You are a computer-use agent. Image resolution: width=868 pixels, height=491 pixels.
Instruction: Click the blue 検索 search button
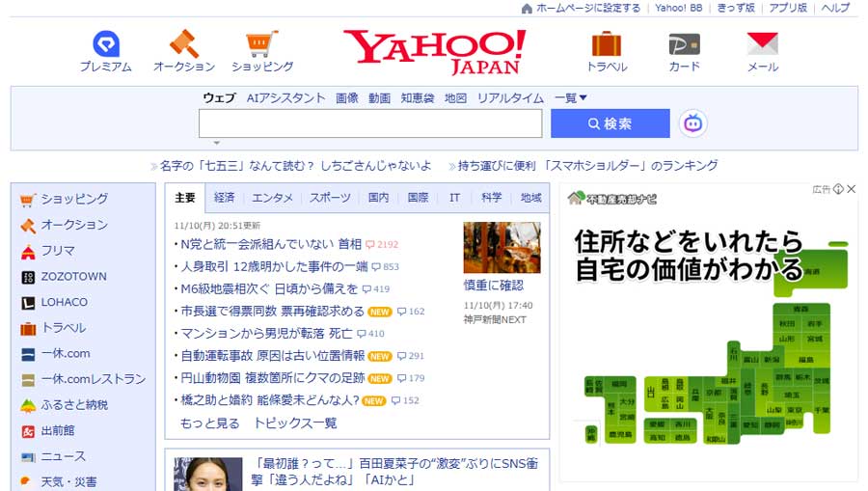(x=610, y=123)
